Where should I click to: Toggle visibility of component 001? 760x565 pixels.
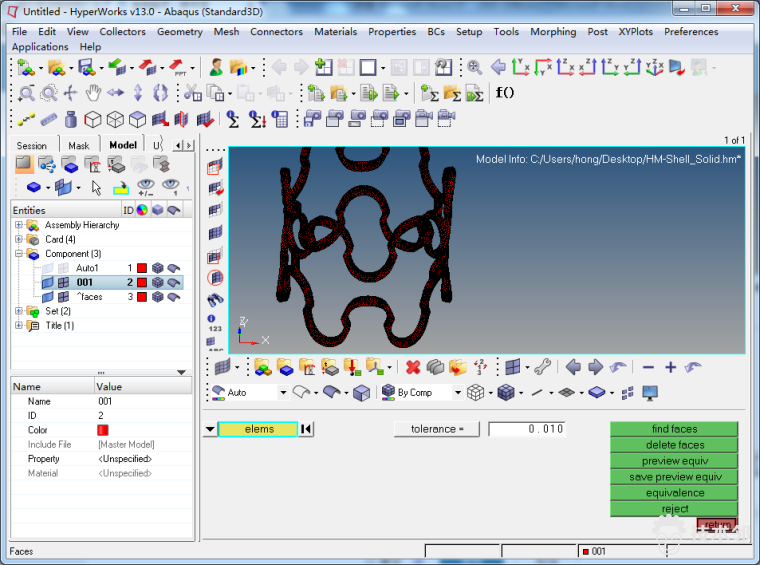(47, 283)
